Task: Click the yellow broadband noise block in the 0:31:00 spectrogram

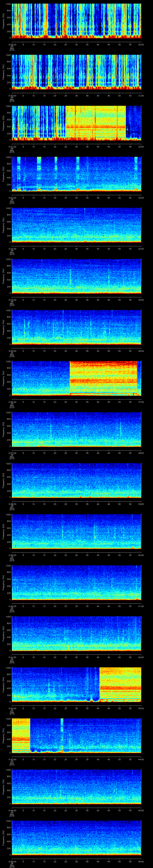Action: coord(95,123)
